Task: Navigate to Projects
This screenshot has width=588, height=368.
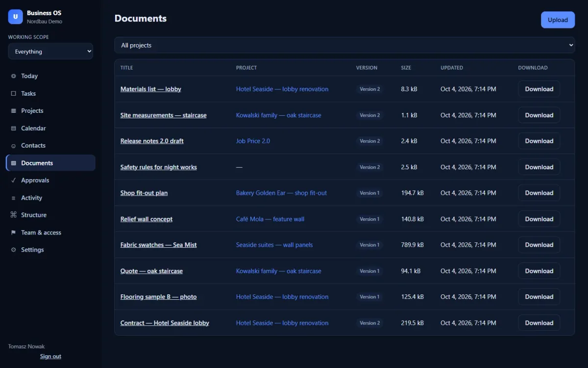Action: click(x=50, y=111)
